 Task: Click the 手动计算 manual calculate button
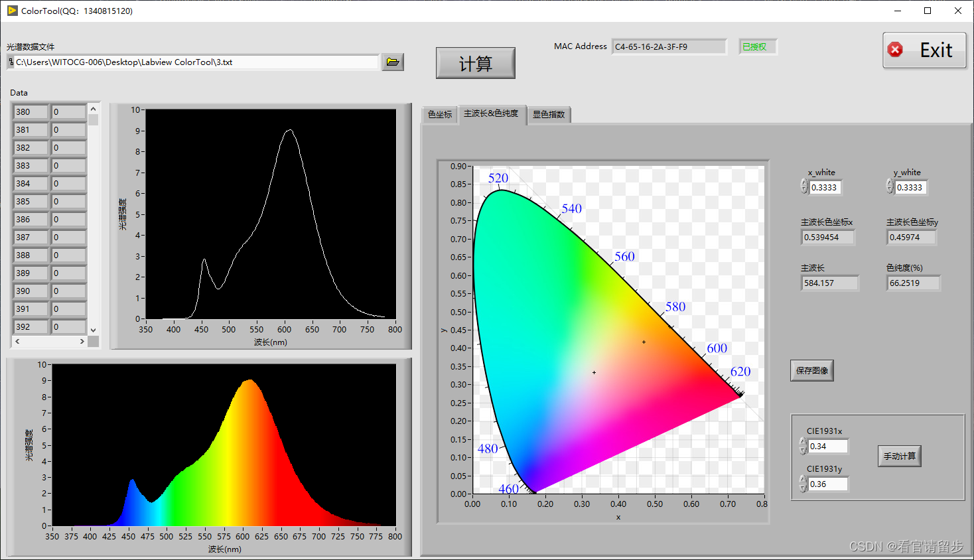(x=900, y=456)
